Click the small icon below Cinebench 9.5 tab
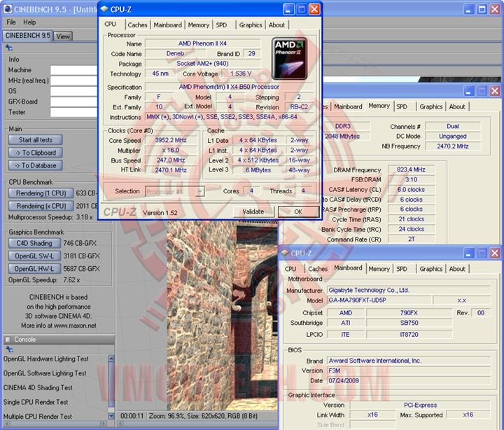 pos(9,48)
